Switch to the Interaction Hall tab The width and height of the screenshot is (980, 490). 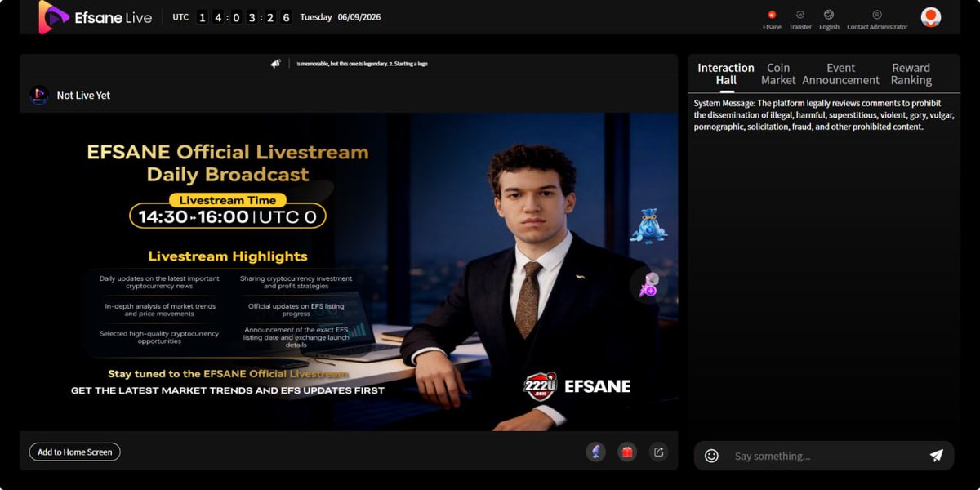point(726,73)
